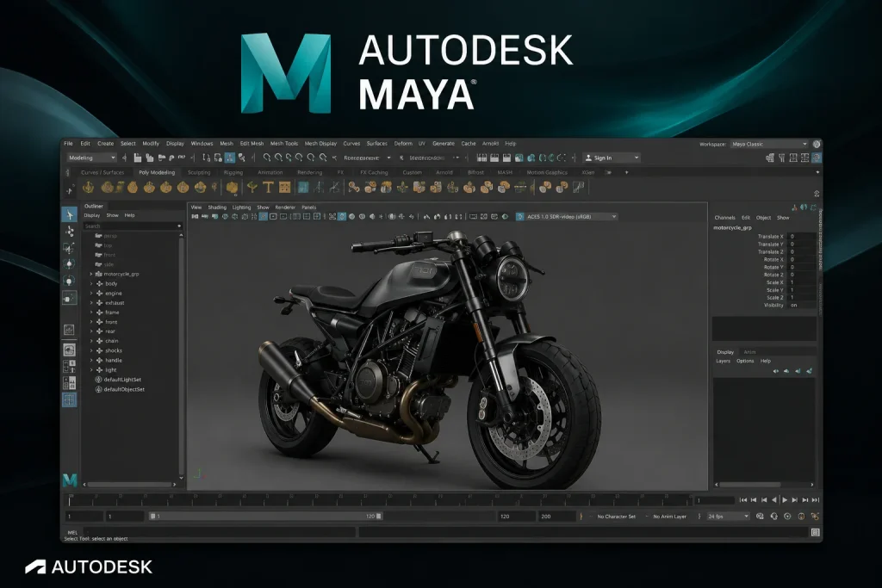Click the leftmost layer icon under Options Help
Screen dimensions: 882x588
tap(776, 371)
